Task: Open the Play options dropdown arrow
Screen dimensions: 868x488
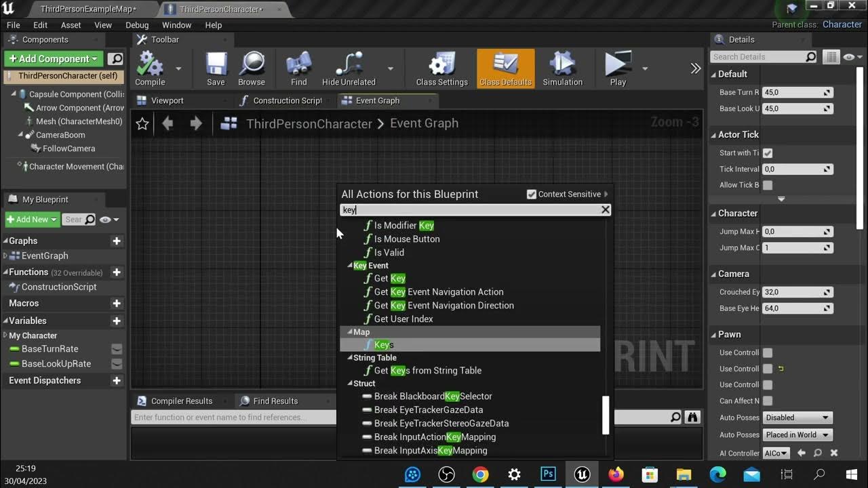Action: pyautogui.click(x=645, y=68)
